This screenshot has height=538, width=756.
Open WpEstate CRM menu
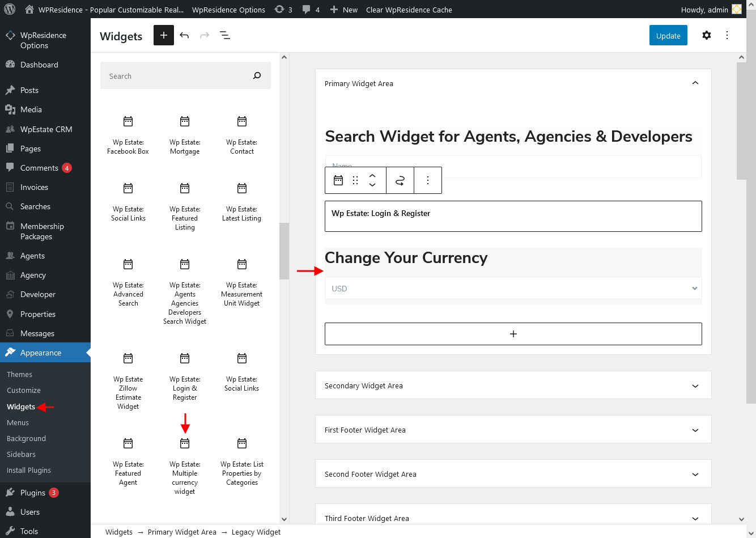tap(45, 129)
